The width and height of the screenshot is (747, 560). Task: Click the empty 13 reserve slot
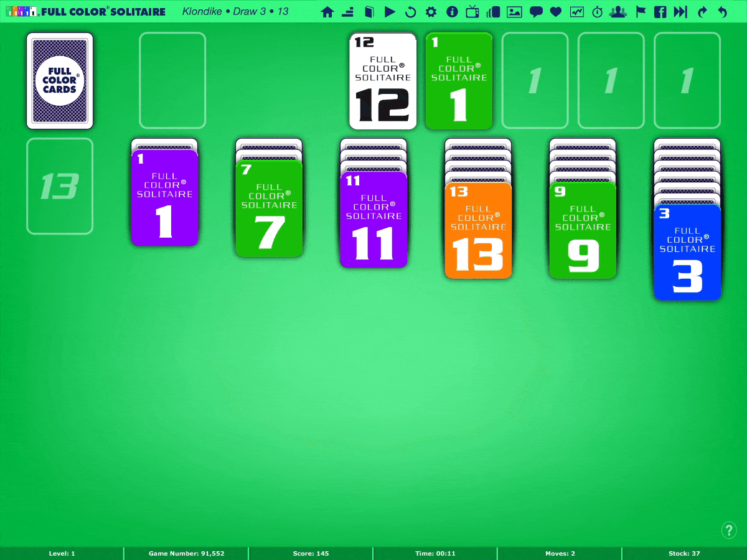(60, 186)
